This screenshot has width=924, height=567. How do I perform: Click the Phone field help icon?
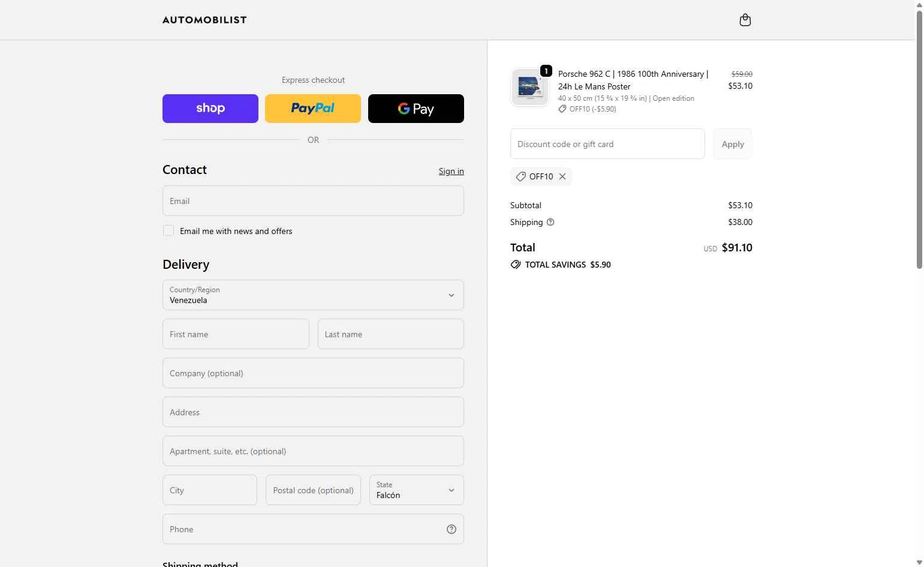coord(452,529)
